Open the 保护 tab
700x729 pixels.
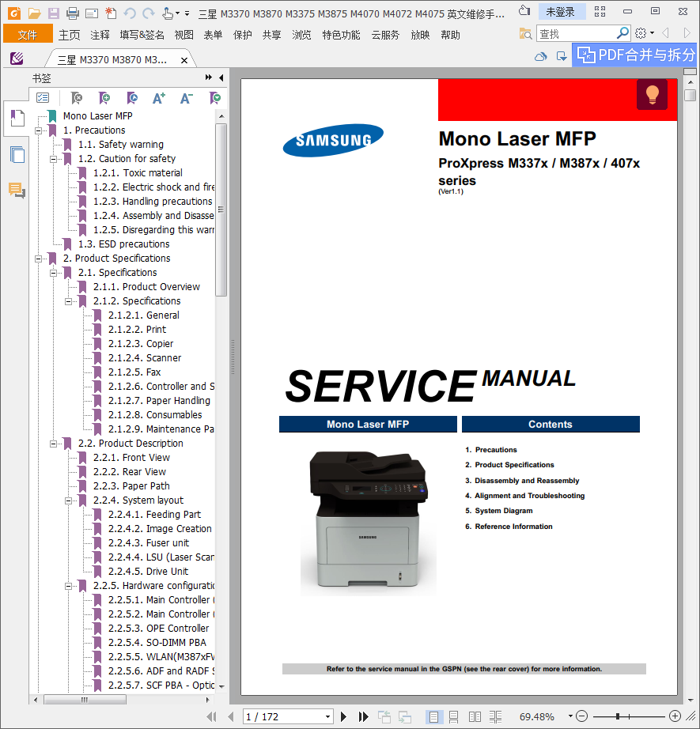coord(242,35)
